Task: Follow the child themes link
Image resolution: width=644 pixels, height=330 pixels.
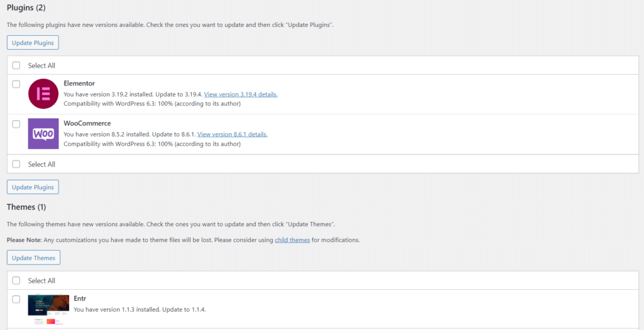Action: (292, 240)
